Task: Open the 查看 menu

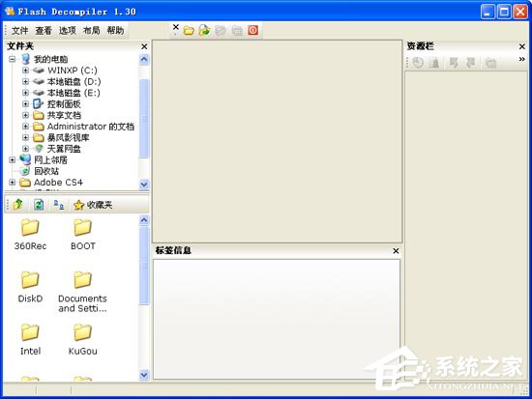Action: coord(44,31)
